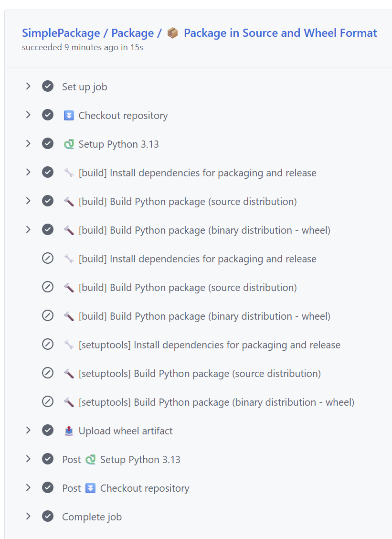Click the blue arrow icon of Post Checkout repository
Screen dimensions: 392x539
90,488
